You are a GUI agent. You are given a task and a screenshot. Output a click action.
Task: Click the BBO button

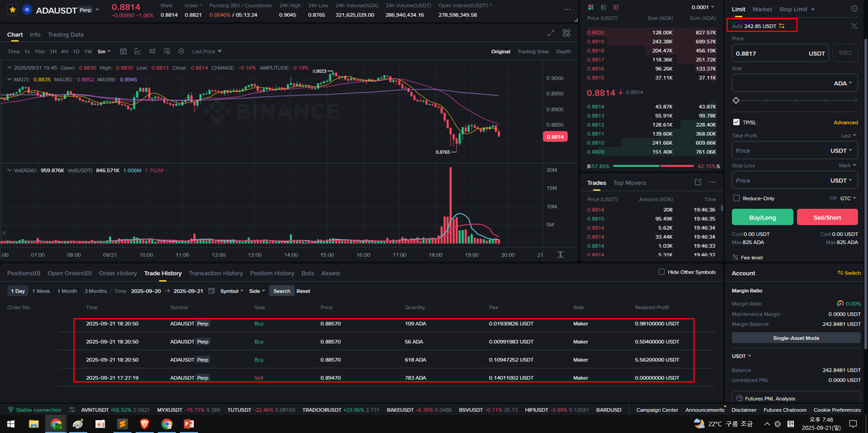(x=845, y=53)
